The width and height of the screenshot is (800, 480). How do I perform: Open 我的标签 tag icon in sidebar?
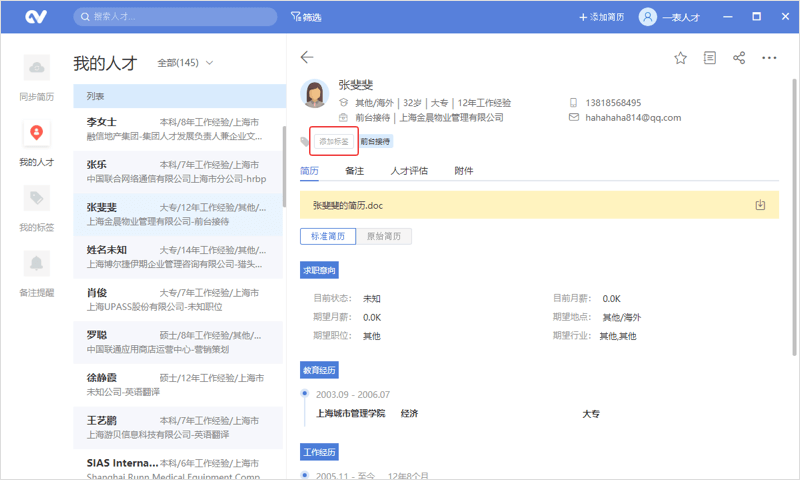37,198
